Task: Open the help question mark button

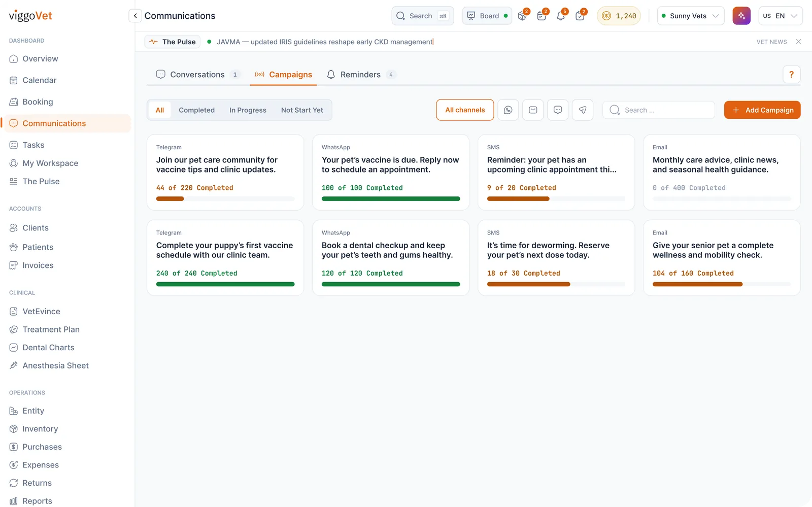Action: [791, 75]
